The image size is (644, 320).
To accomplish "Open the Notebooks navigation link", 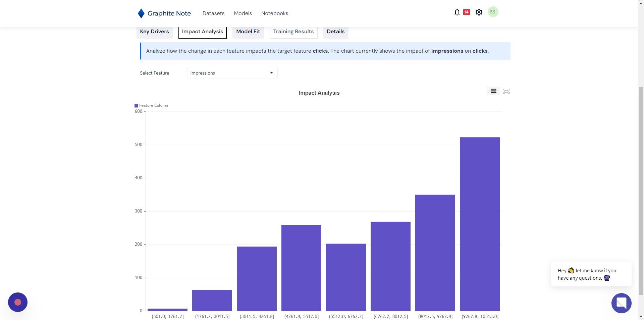I will (275, 13).
